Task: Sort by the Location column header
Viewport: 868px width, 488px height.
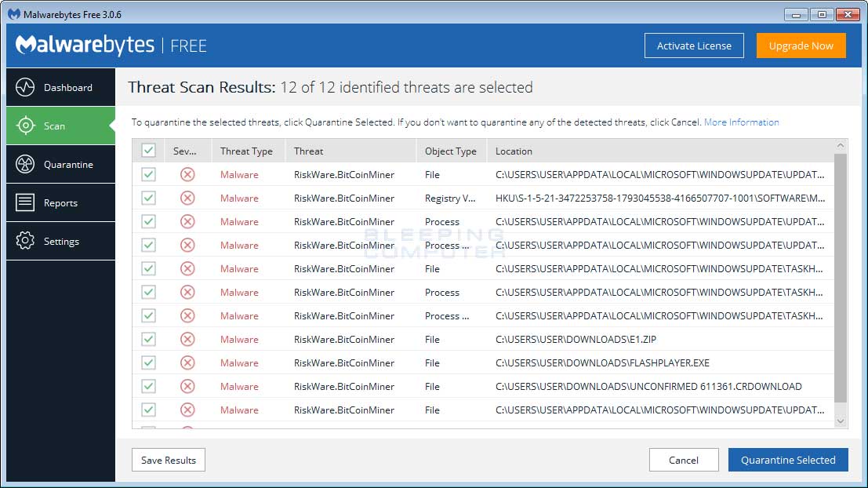Action: point(514,151)
